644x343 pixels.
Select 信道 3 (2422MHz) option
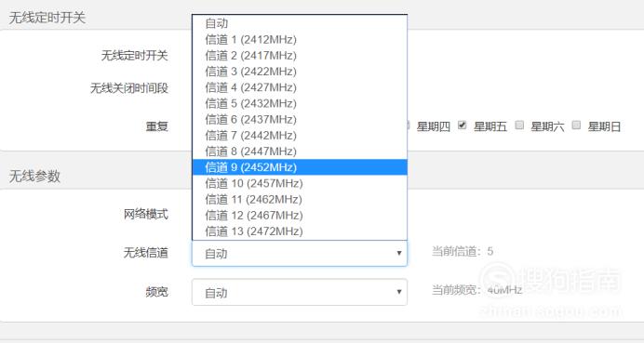[300, 72]
